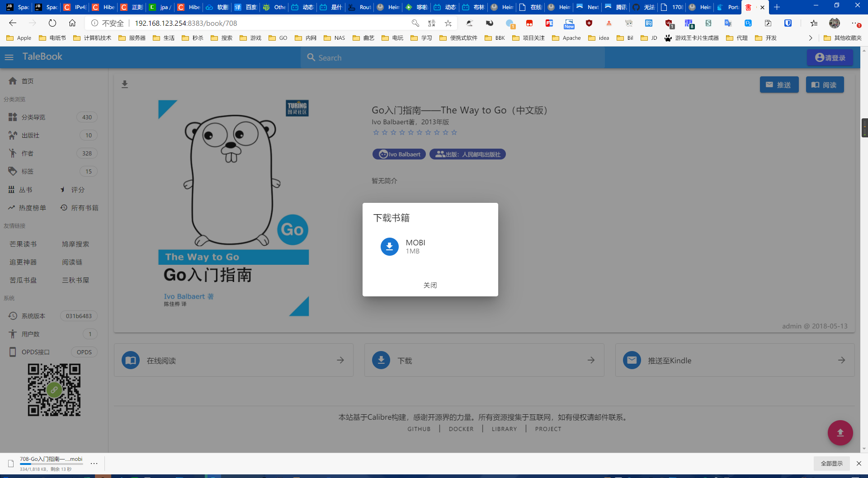Open the GITHUB footer link

[x=419, y=429]
